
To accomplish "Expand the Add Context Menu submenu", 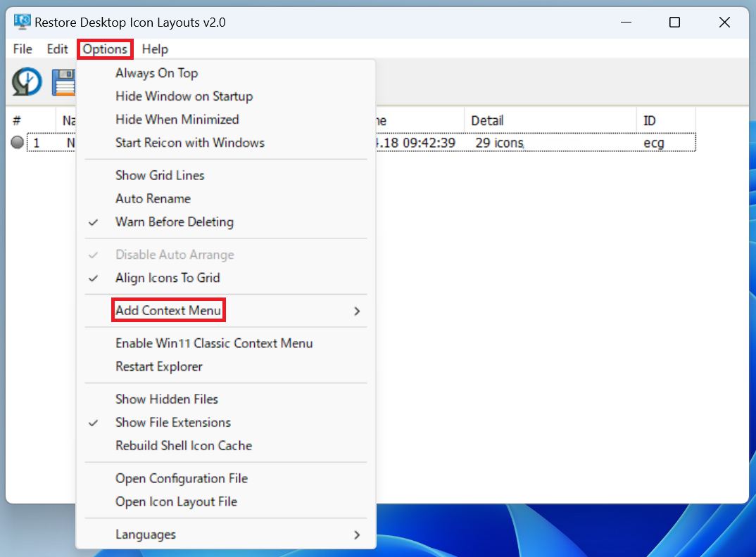I will tap(226, 310).
